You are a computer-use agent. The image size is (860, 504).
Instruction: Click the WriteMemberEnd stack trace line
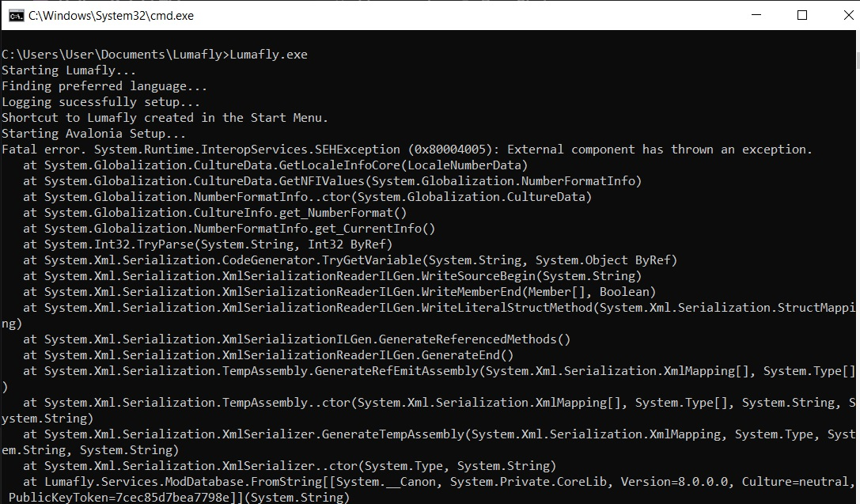click(339, 292)
